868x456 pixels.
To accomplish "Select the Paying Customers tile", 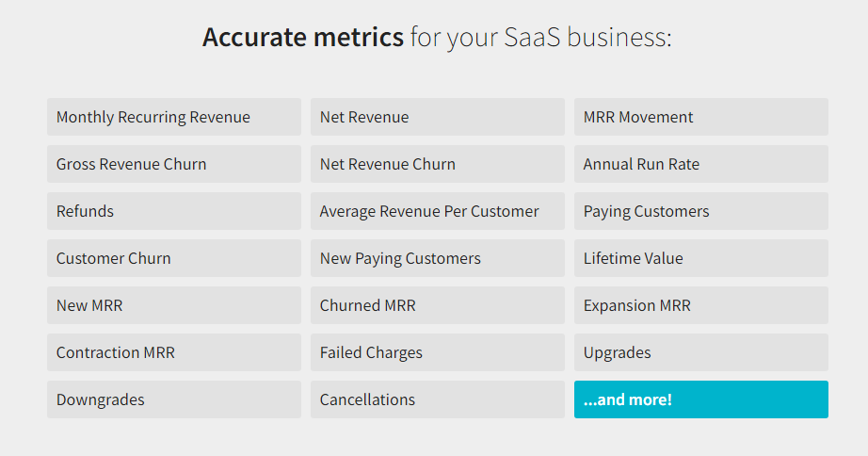I will (x=701, y=211).
